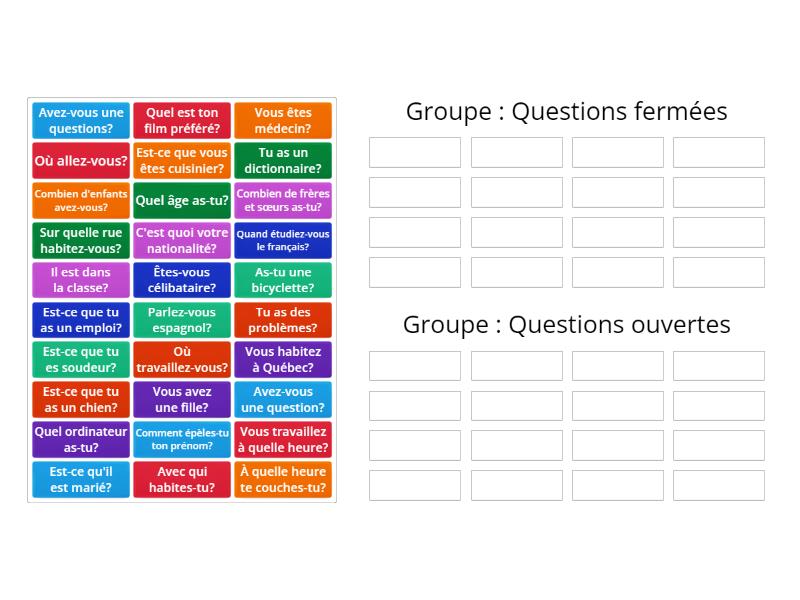Pick the tile "As-tu une bicyclette?"

[x=282, y=280]
